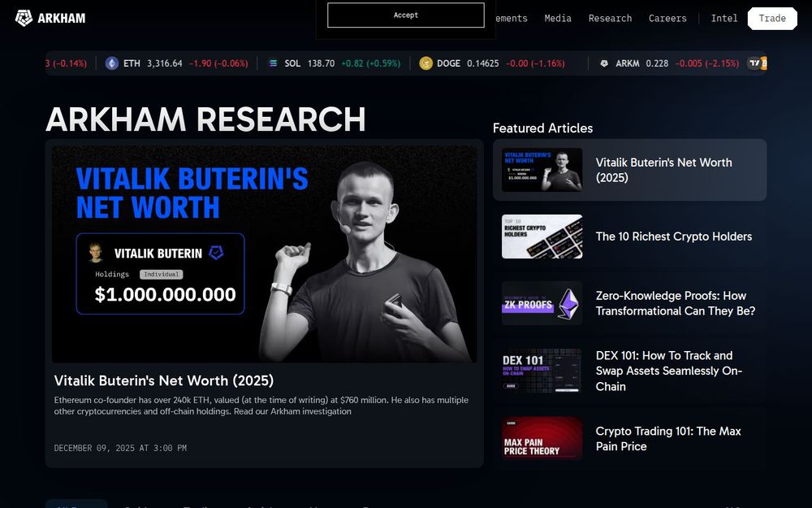
Task: Open DEX 101 Track and Swap Assets article
Action: (x=669, y=371)
